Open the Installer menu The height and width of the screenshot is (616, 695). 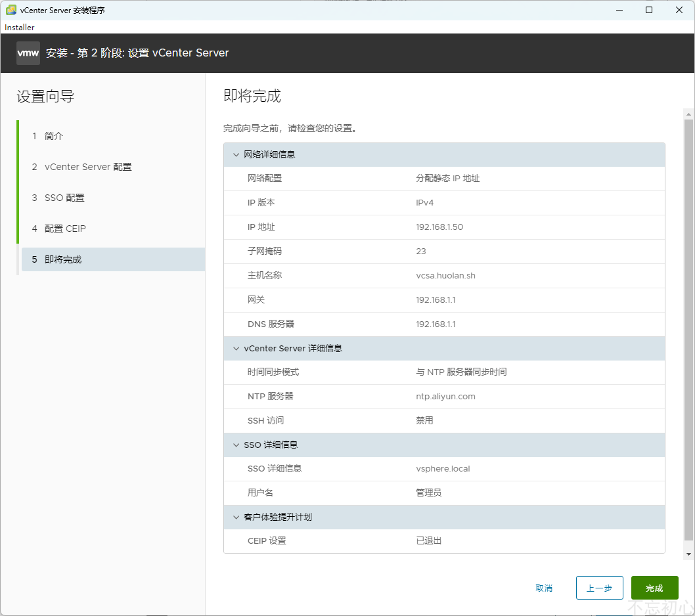tap(20, 28)
